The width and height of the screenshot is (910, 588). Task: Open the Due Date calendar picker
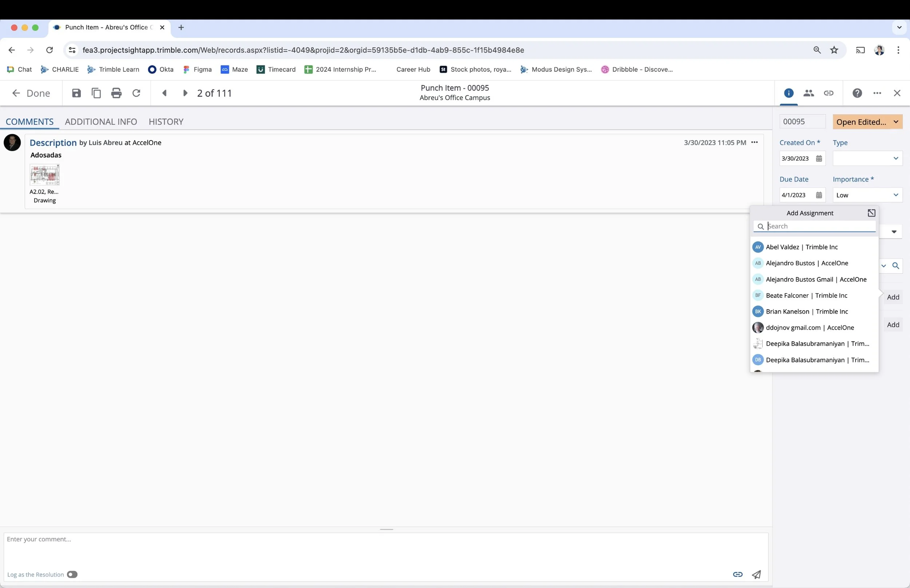point(819,195)
